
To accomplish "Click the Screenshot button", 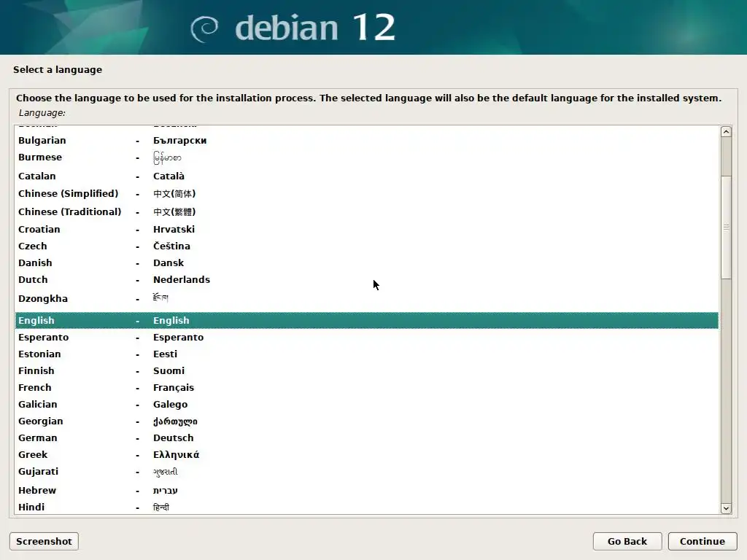I will pos(44,542).
